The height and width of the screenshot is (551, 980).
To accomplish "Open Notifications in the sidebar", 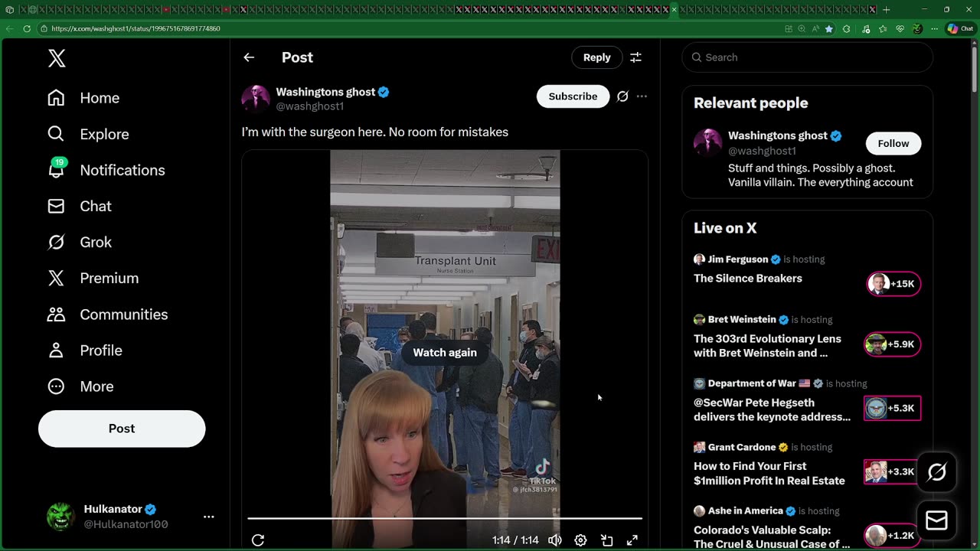I will pos(106,170).
